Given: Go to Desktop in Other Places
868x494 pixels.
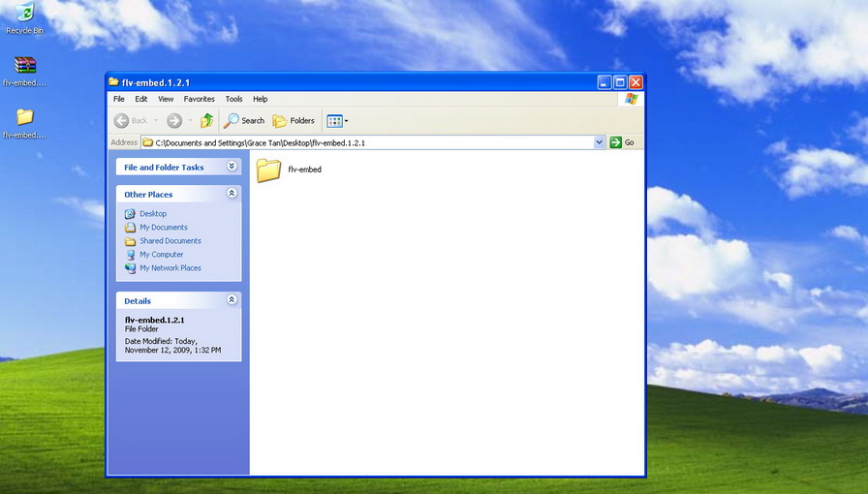Looking at the screenshot, I should 153,214.
